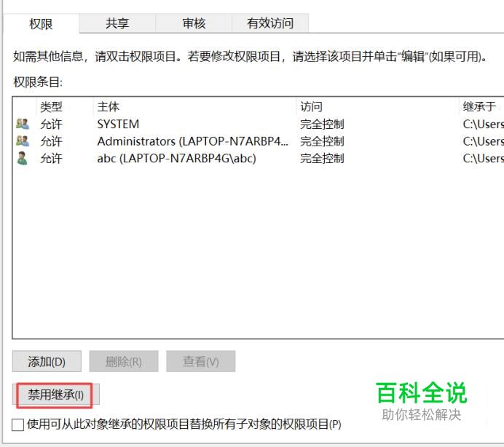
Task: Sort by the 继承于 column header
Action: tap(479, 106)
